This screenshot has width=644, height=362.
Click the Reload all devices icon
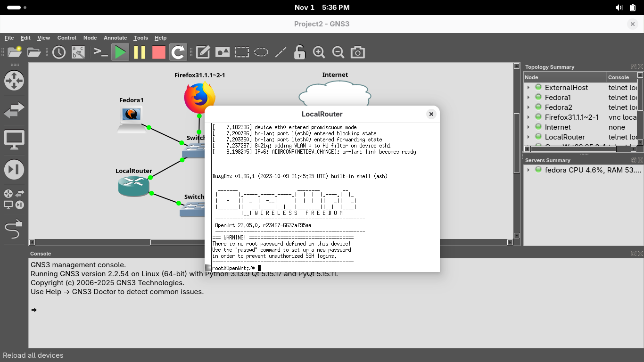tap(178, 52)
